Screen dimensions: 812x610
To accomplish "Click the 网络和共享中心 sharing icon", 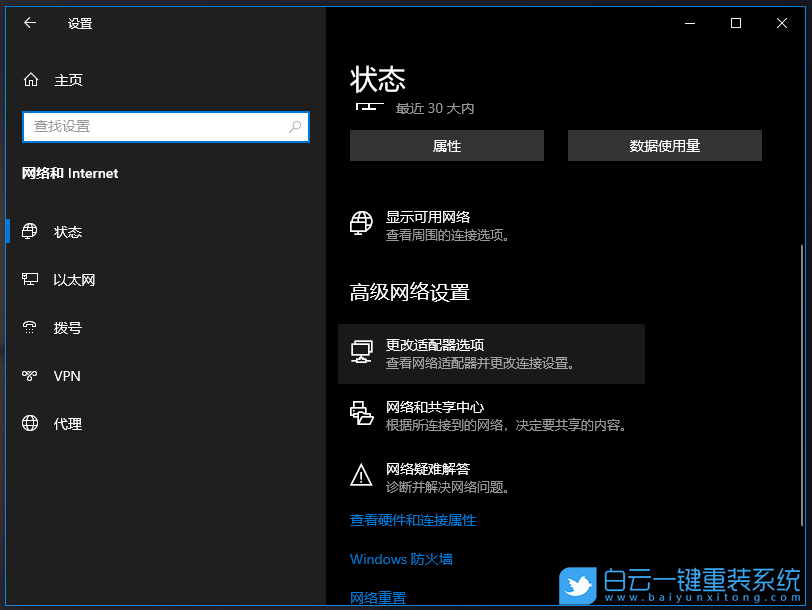I will point(361,411).
